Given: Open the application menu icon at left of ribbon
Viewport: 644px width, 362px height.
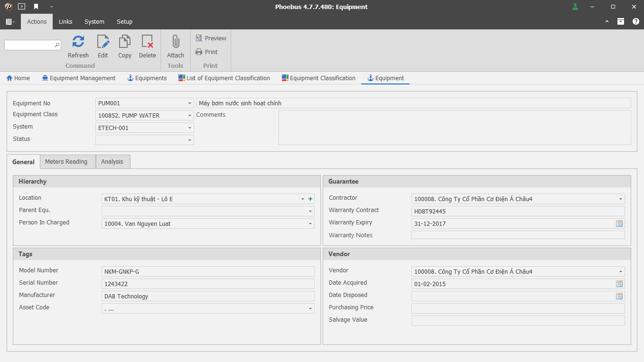Looking at the screenshot, I should click(10, 22).
